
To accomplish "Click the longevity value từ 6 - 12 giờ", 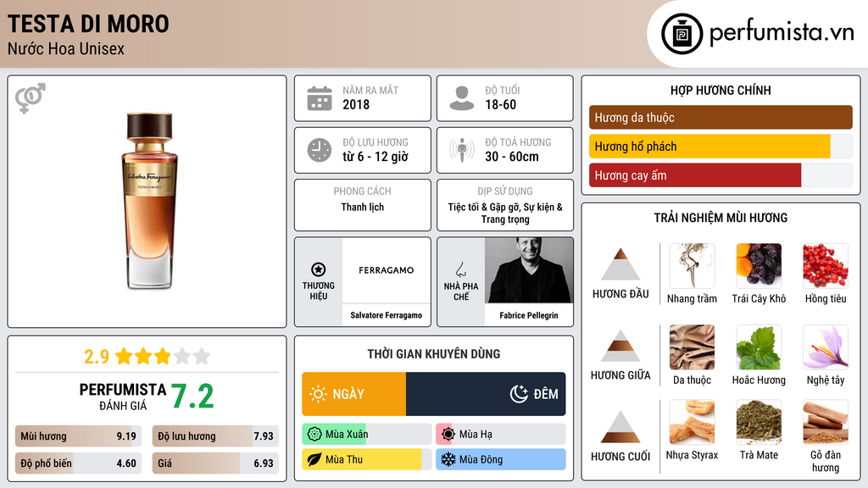I will tap(376, 157).
